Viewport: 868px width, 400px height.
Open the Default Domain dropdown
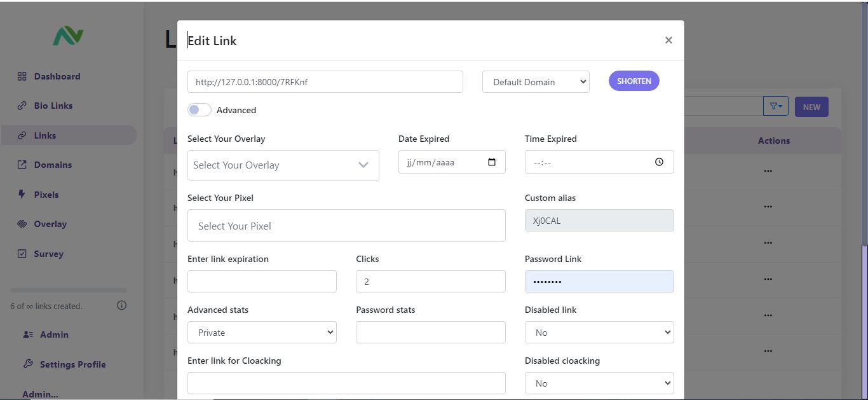pyautogui.click(x=536, y=82)
